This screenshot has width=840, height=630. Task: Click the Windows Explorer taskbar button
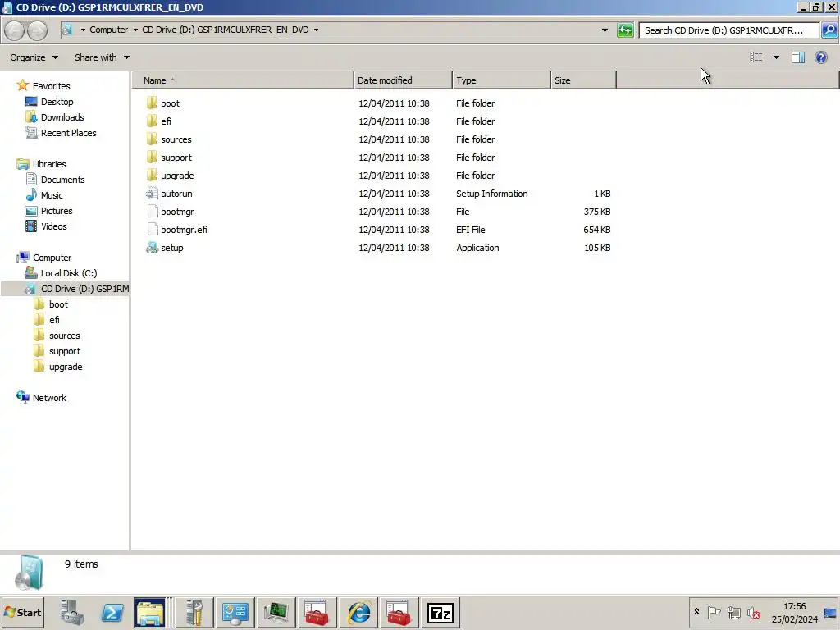(150, 612)
